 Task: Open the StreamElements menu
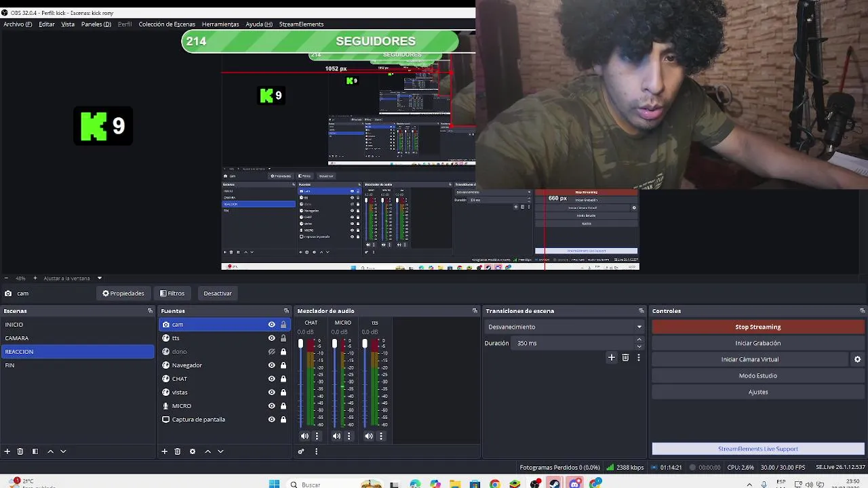click(301, 24)
